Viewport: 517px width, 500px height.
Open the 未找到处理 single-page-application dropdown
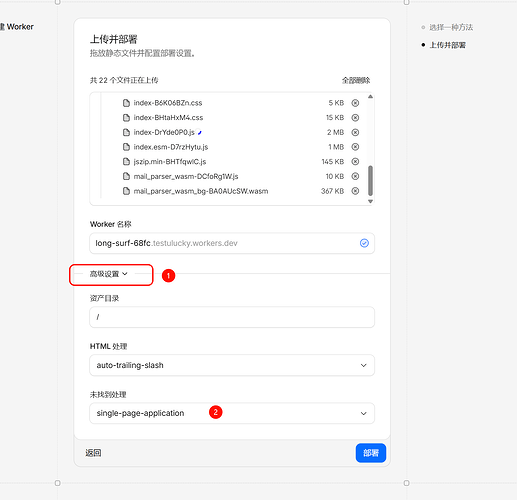click(x=232, y=413)
